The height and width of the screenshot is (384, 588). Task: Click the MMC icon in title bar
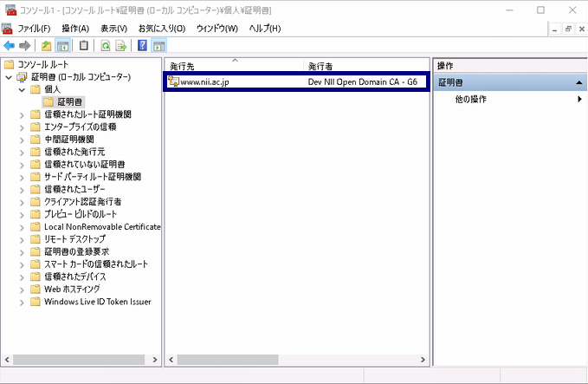pyautogui.click(x=10, y=10)
